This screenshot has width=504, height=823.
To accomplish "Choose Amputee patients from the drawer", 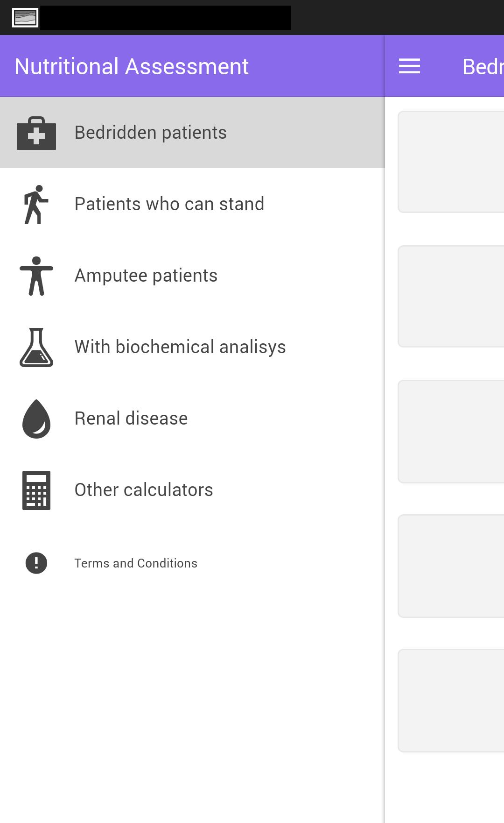I will coord(146,276).
